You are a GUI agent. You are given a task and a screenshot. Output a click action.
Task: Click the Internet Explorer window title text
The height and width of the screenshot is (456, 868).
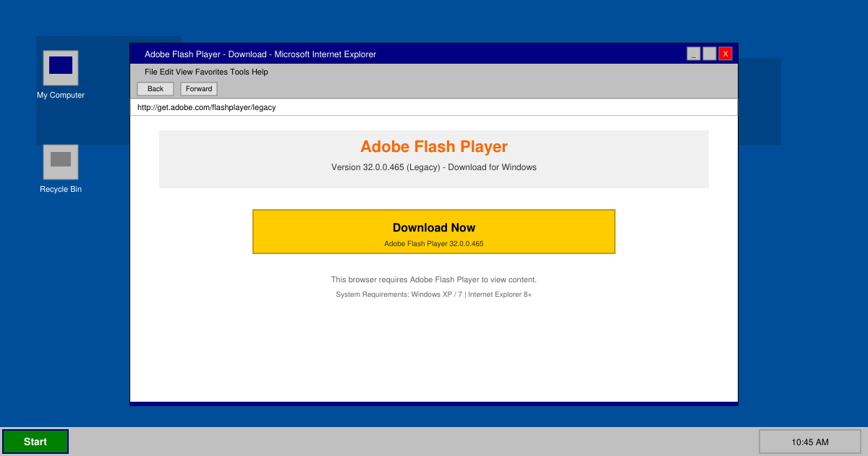click(260, 54)
